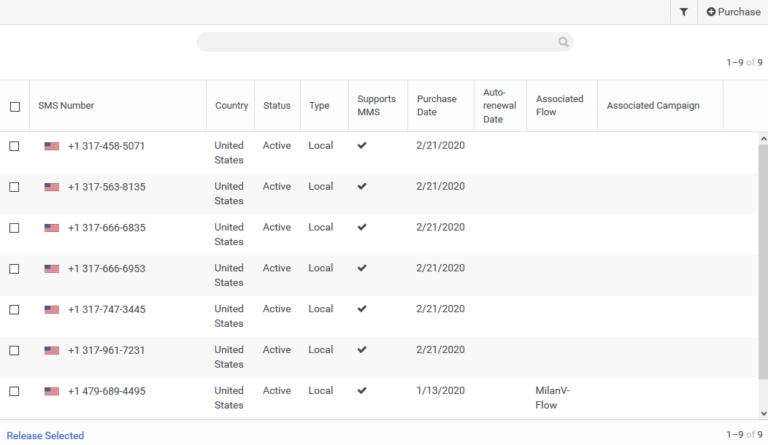768x445 pixels.
Task: Toggle the select-all header checkbox
Action: coord(15,107)
